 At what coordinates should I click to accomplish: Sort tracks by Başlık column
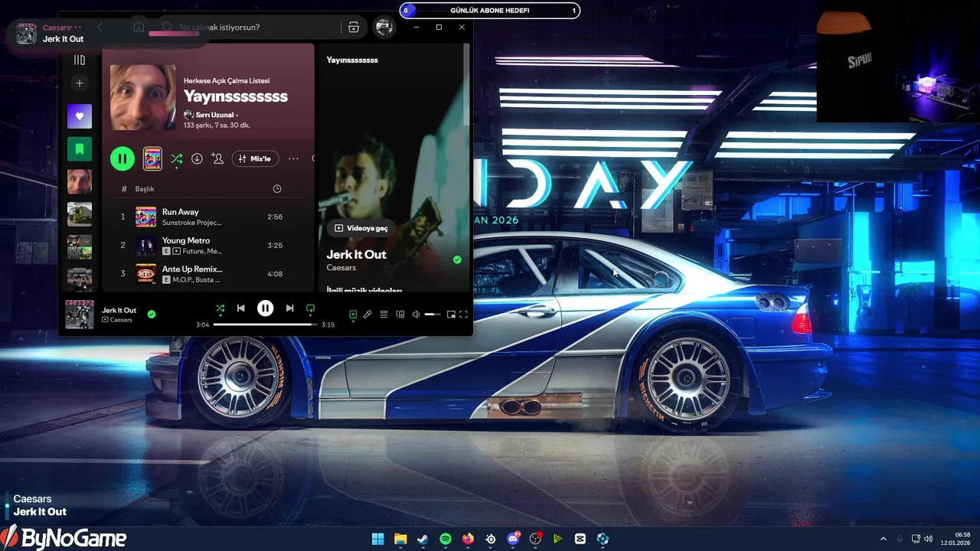tap(145, 189)
